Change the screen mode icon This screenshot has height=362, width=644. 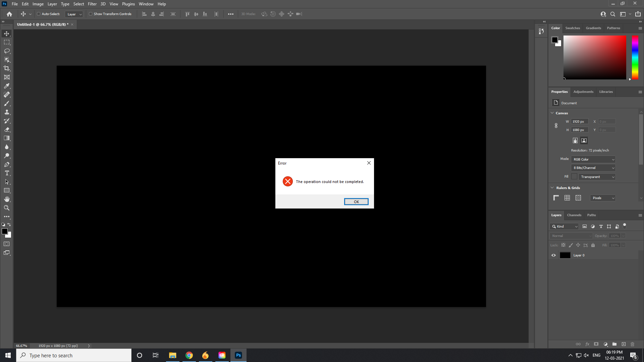(x=7, y=253)
